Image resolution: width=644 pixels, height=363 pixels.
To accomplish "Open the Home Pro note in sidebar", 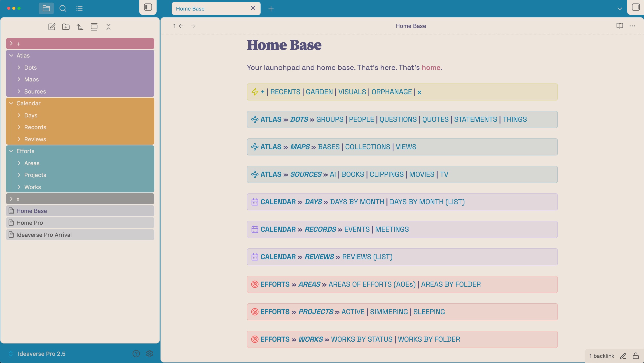I will (30, 223).
